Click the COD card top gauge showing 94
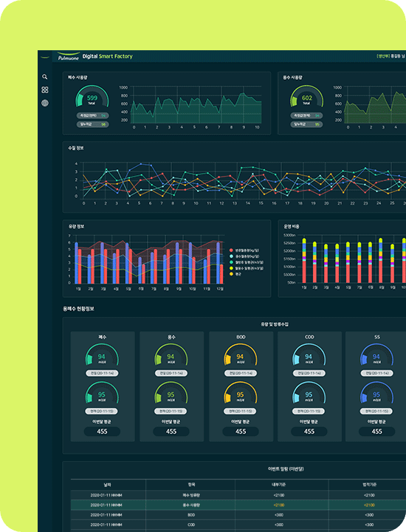Viewport: 406px width, 532px height. [309, 355]
